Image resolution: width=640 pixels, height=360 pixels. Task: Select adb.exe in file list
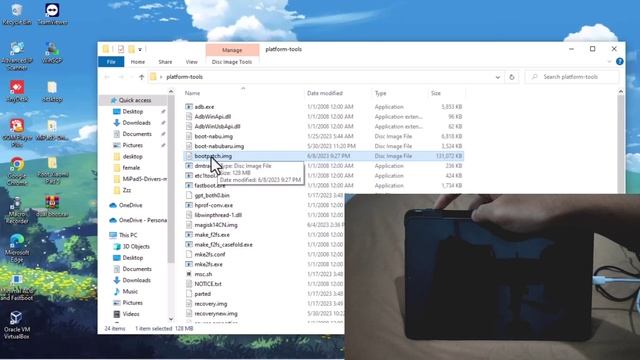[204, 107]
